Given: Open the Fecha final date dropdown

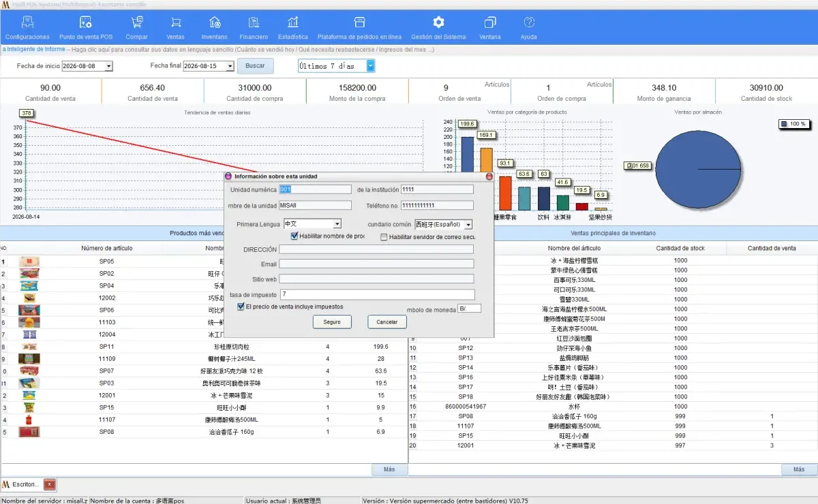Looking at the screenshot, I should pos(230,66).
